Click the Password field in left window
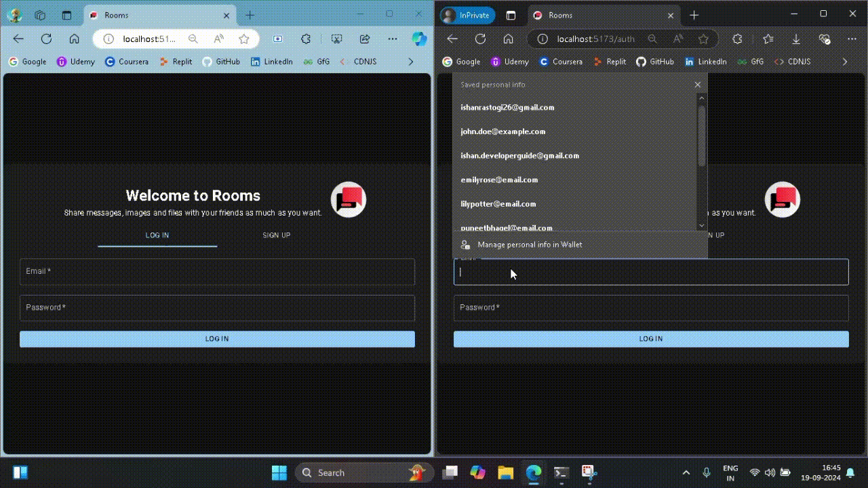The height and width of the screenshot is (488, 868). tap(217, 308)
